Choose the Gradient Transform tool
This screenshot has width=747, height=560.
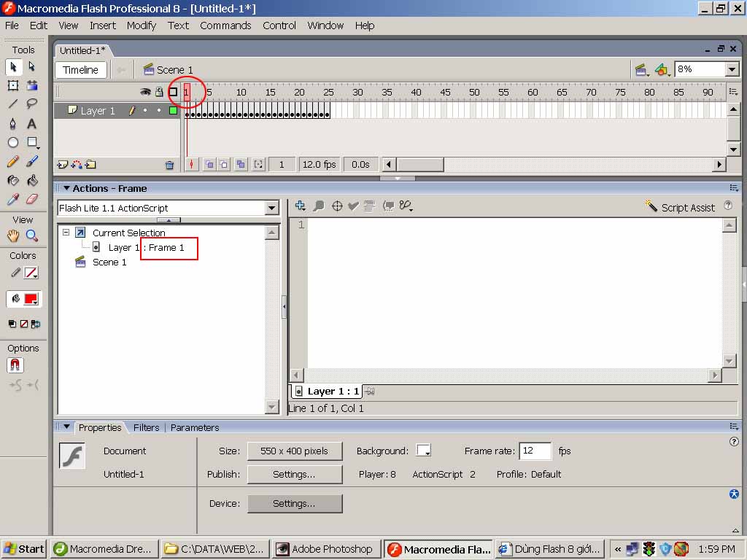click(32, 86)
